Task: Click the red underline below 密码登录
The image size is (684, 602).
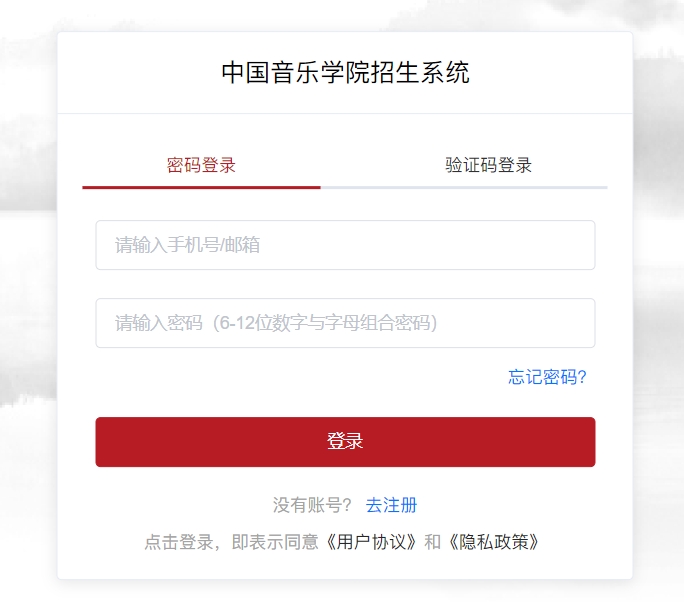Action: coord(201,187)
